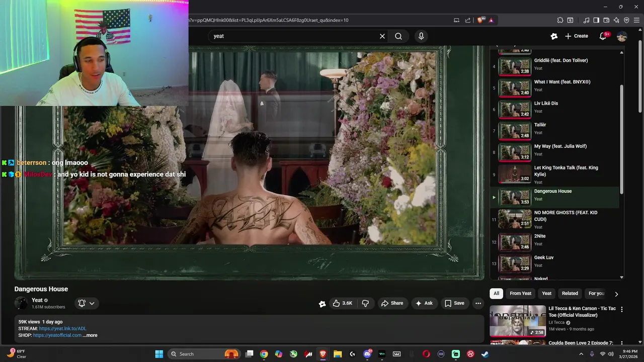Dislike the Dangerous House video
Image resolution: width=644 pixels, height=362 pixels.
point(365,303)
